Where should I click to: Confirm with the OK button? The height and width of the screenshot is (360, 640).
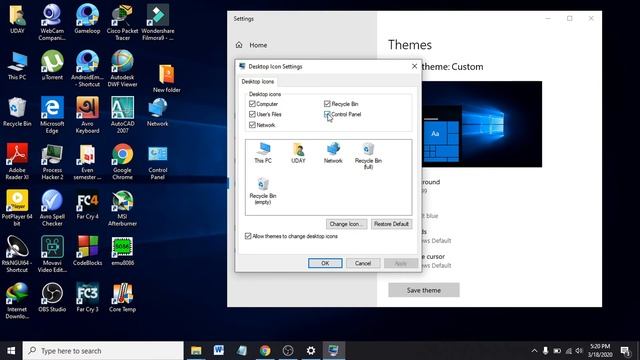point(325,263)
